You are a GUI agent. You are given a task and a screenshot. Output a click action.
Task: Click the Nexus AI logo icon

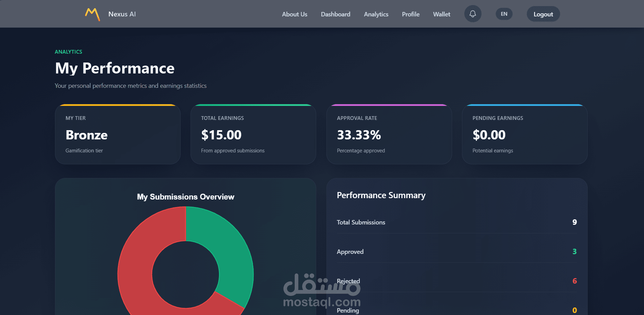(93, 14)
